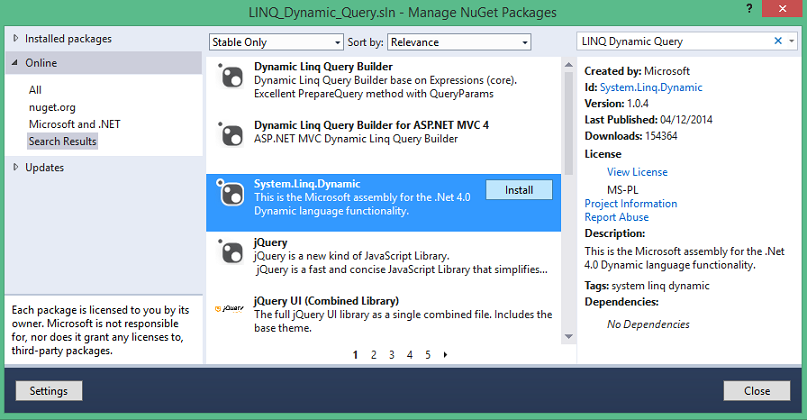This screenshot has height=420, width=807.
Task: Go to results page 2
Action: tap(374, 355)
